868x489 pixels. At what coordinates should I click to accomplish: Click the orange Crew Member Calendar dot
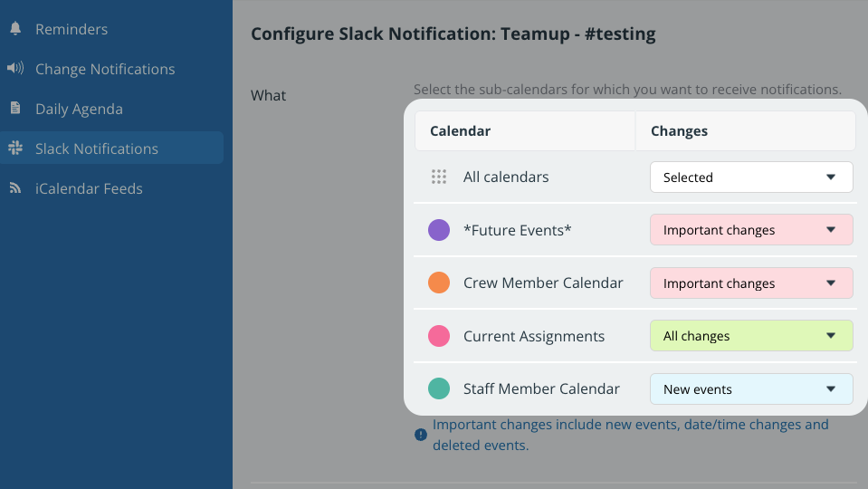[438, 283]
